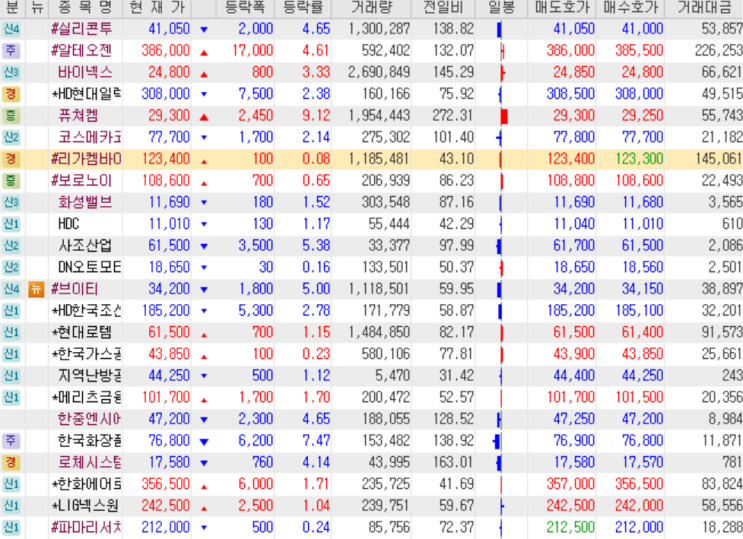
Task: Click the 신3 badge beside 바이넥스
Action: pyautogui.click(x=11, y=73)
